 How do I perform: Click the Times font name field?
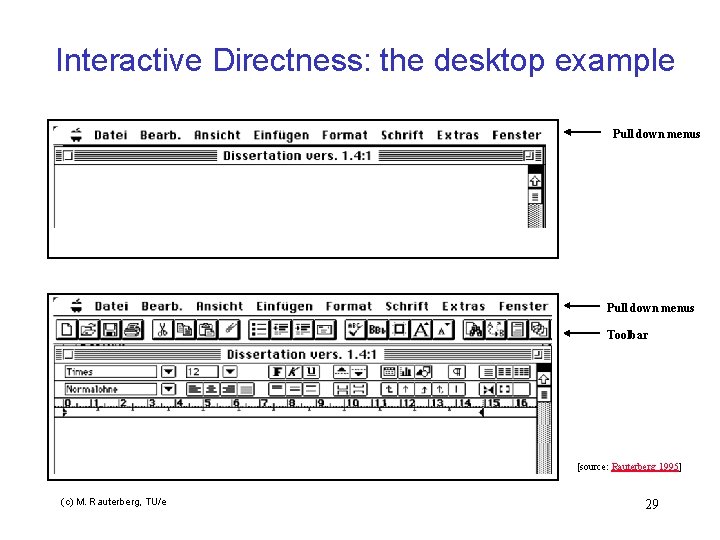(111, 371)
